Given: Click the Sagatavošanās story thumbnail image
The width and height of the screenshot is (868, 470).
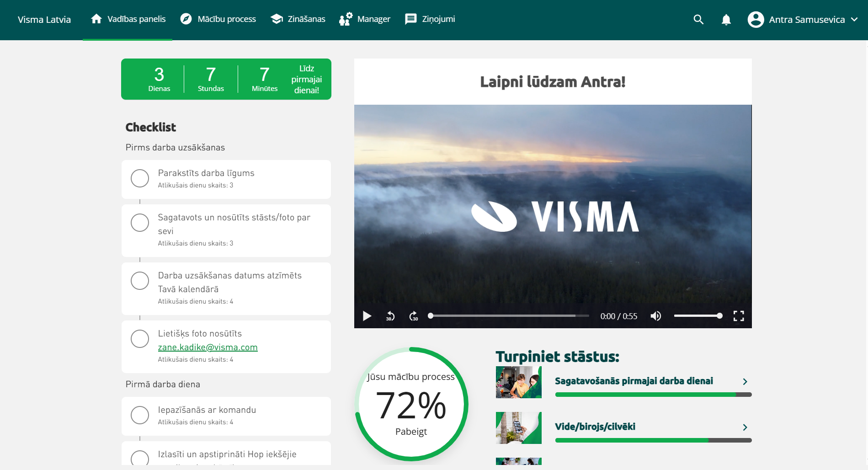Looking at the screenshot, I should (518, 382).
